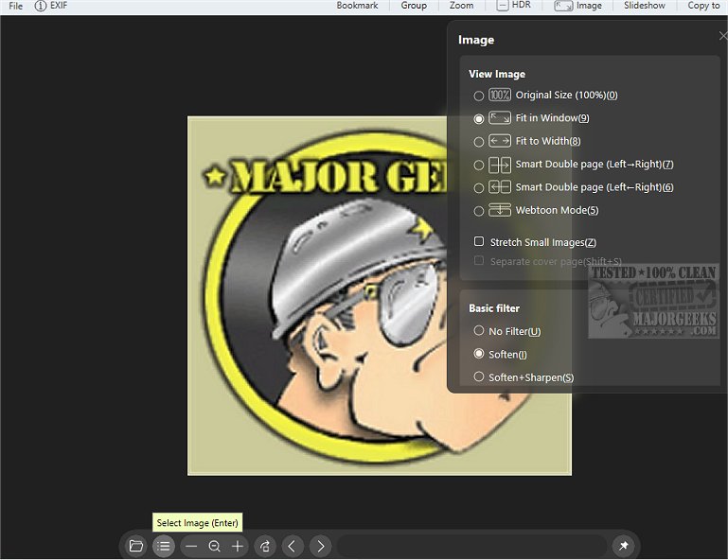
Task: Click the Select Image list icon
Action: click(x=164, y=546)
